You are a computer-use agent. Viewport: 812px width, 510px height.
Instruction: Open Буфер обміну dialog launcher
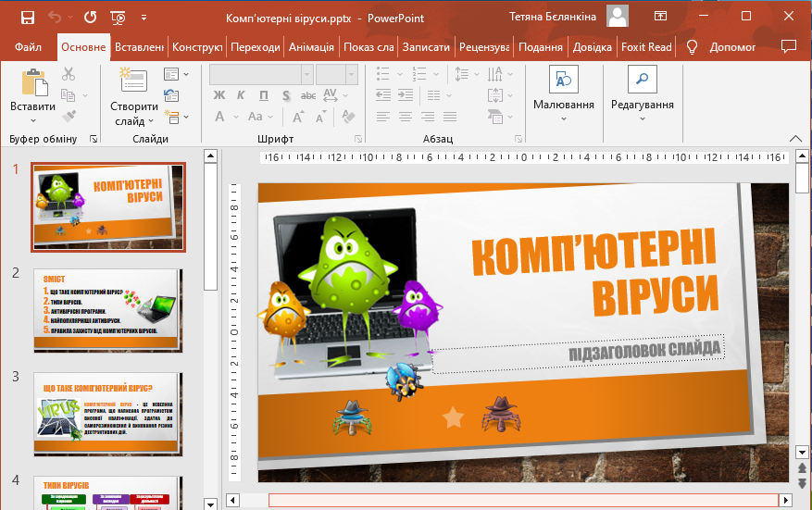(x=94, y=139)
